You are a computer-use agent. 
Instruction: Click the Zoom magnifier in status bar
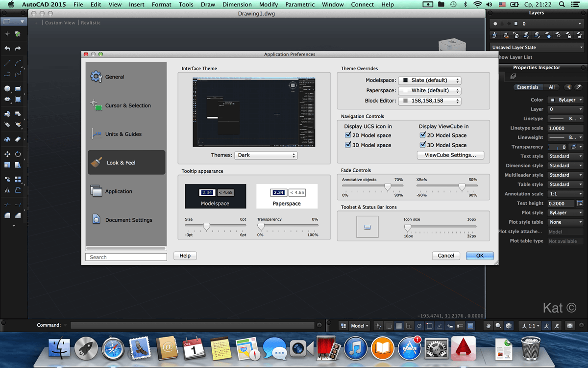[x=498, y=325]
